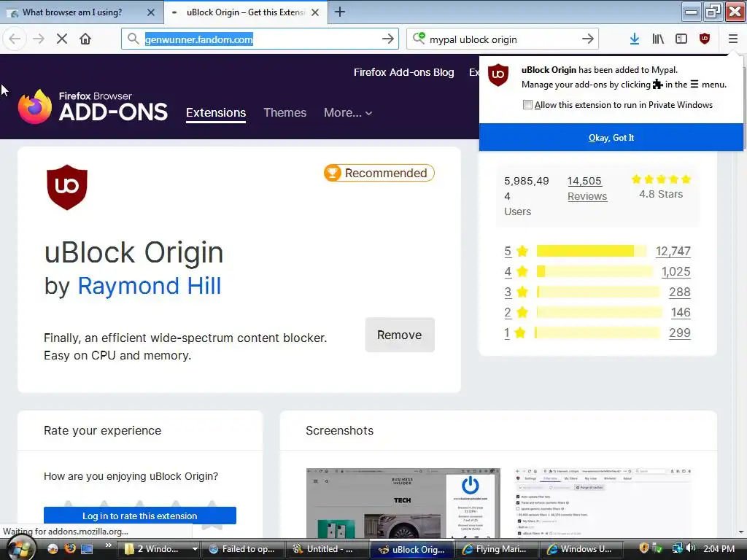Switch to 'Failed to op...' taskbar window
Image resolution: width=747 pixels, height=560 pixels.
click(242, 549)
